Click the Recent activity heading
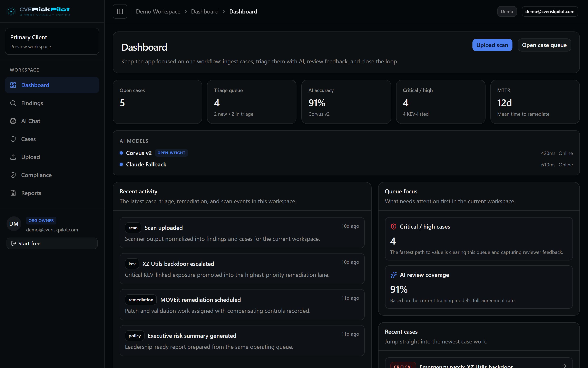 (x=138, y=192)
